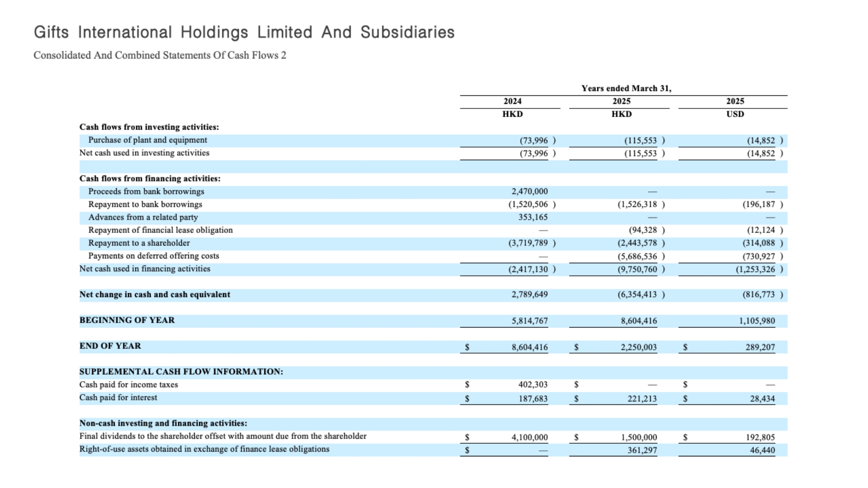Screen dimensions: 868x488
Task: Click the Right-of-use assets obtained label
Action: (204, 449)
